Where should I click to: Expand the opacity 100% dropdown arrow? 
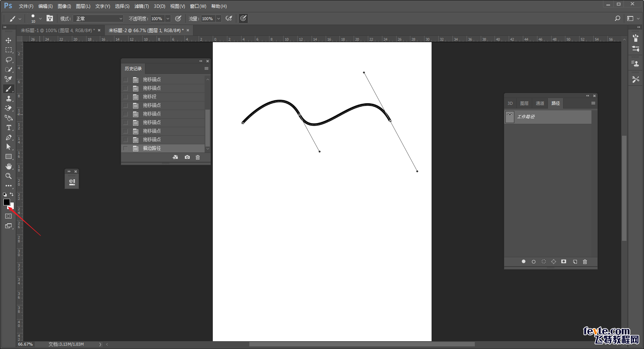[x=168, y=19]
